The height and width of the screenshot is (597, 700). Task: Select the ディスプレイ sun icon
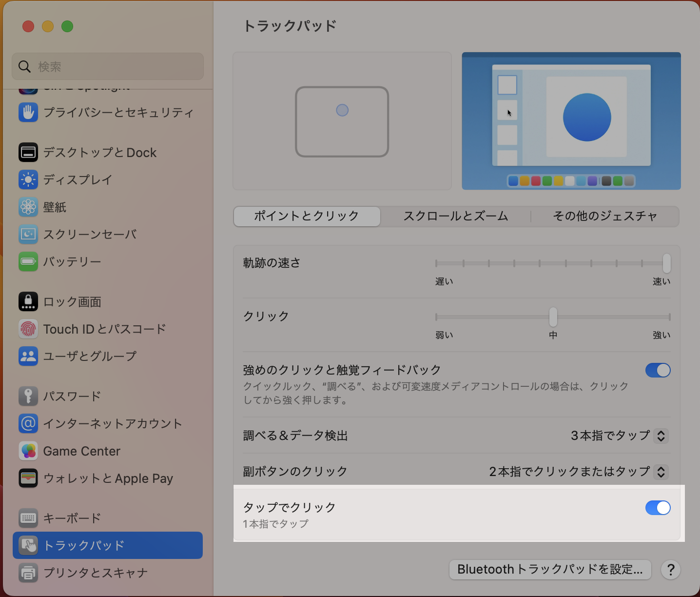[28, 179]
